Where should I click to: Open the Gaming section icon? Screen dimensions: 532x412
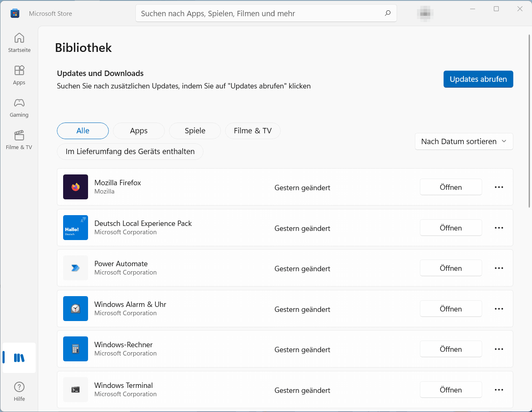click(x=19, y=103)
